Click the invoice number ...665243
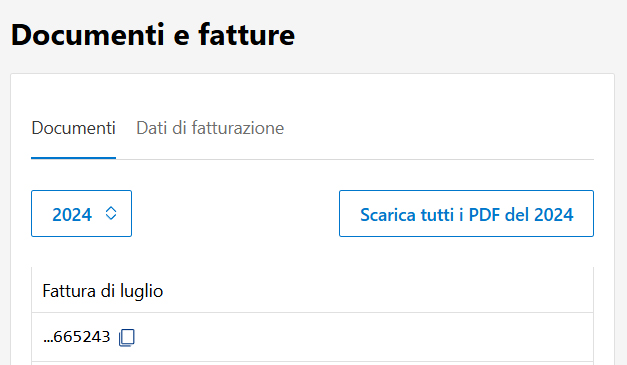The height and width of the screenshot is (365, 627). tap(76, 337)
